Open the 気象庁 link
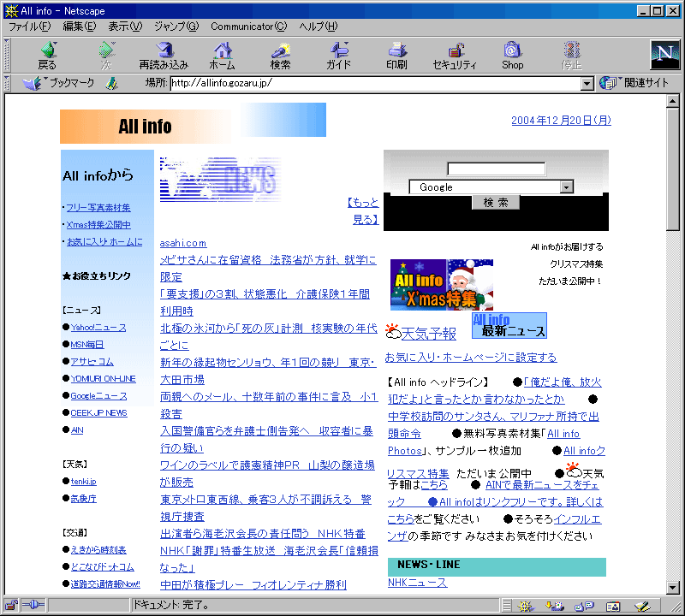 [83, 499]
